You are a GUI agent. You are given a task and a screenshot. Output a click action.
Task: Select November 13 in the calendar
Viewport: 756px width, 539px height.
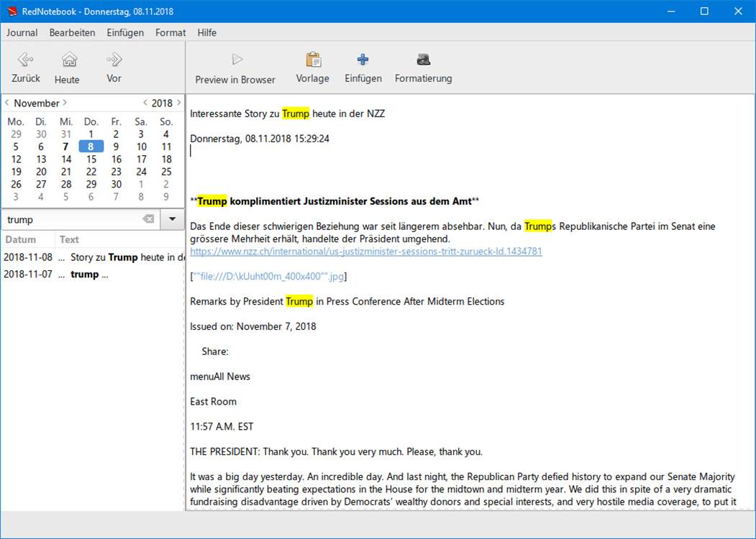41,159
